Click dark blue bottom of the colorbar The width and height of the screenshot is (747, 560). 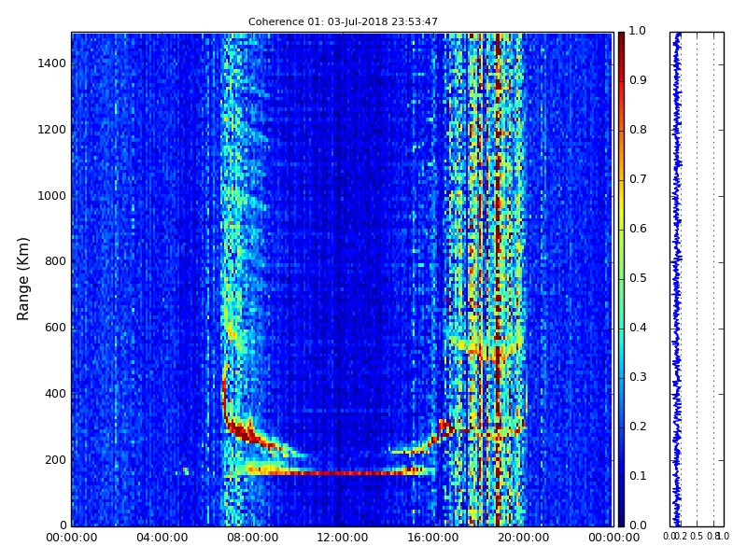(x=621, y=520)
